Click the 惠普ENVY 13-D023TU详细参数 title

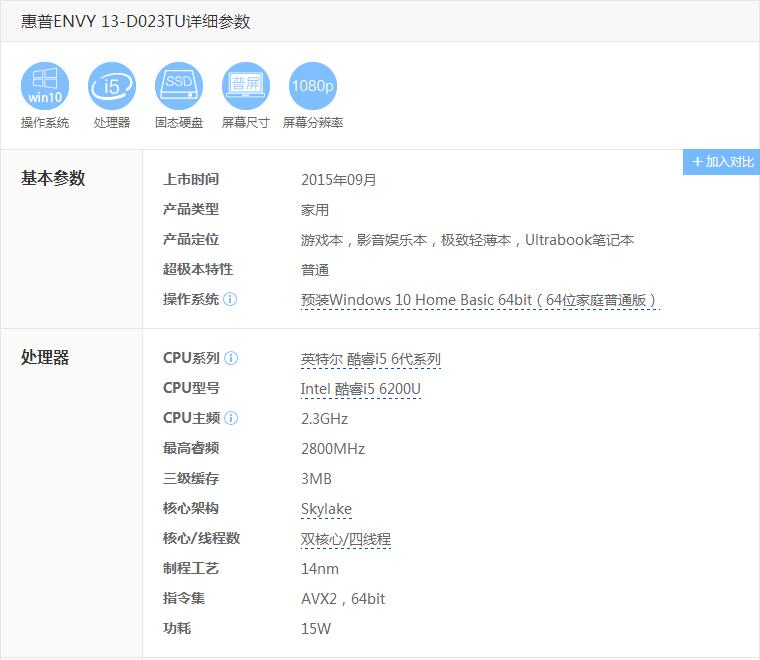pos(136,21)
